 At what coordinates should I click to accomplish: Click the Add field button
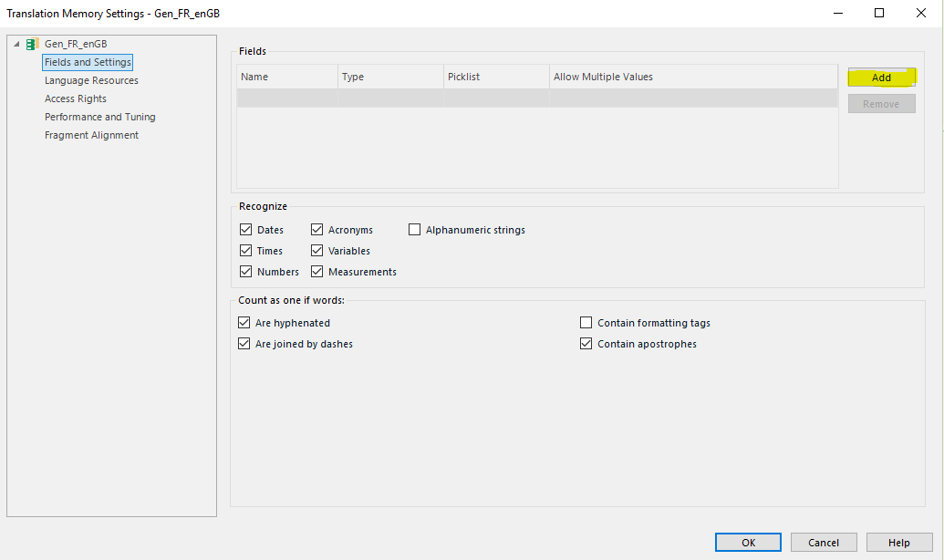point(881,78)
